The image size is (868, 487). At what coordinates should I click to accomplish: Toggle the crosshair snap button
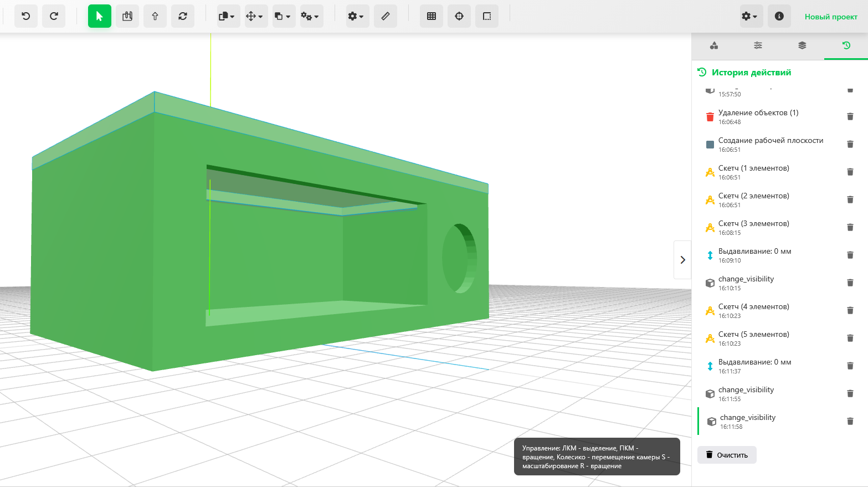(459, 16)
